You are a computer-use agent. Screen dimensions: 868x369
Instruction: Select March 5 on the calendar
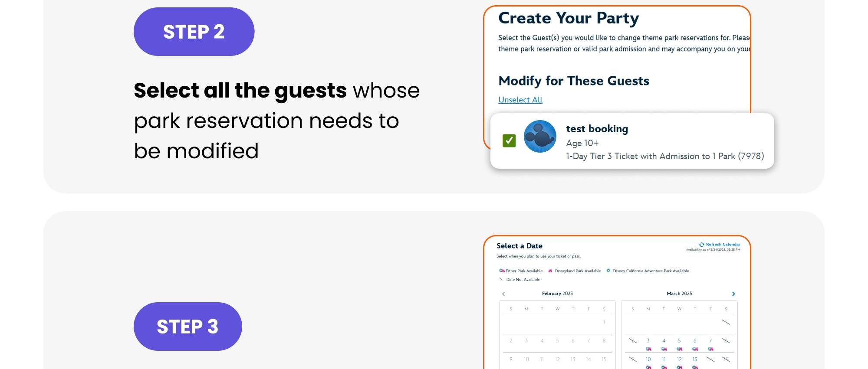pos(679,340)
